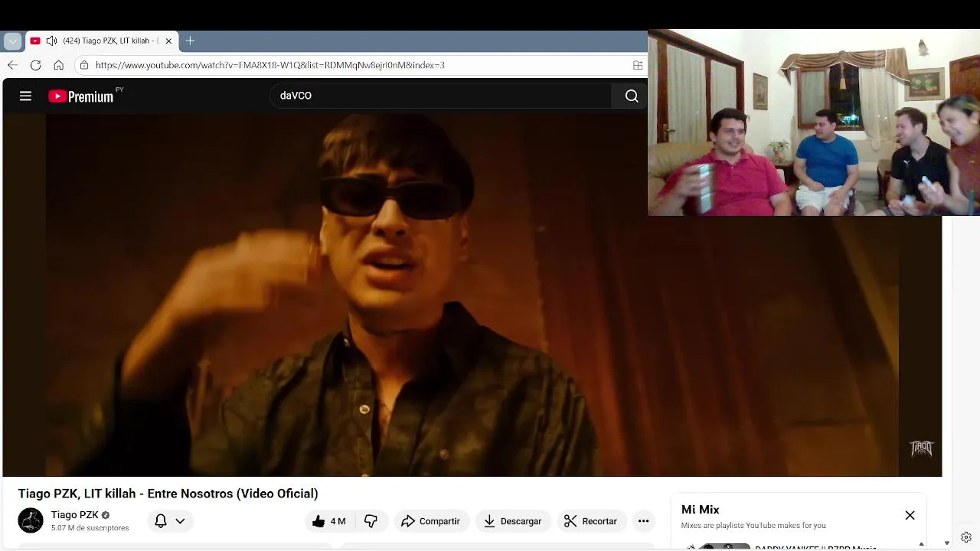Mute tab via speaker icon on tab
Image resolution: width=980 pixels, height=551 pixels.
(x=51, y=41)
